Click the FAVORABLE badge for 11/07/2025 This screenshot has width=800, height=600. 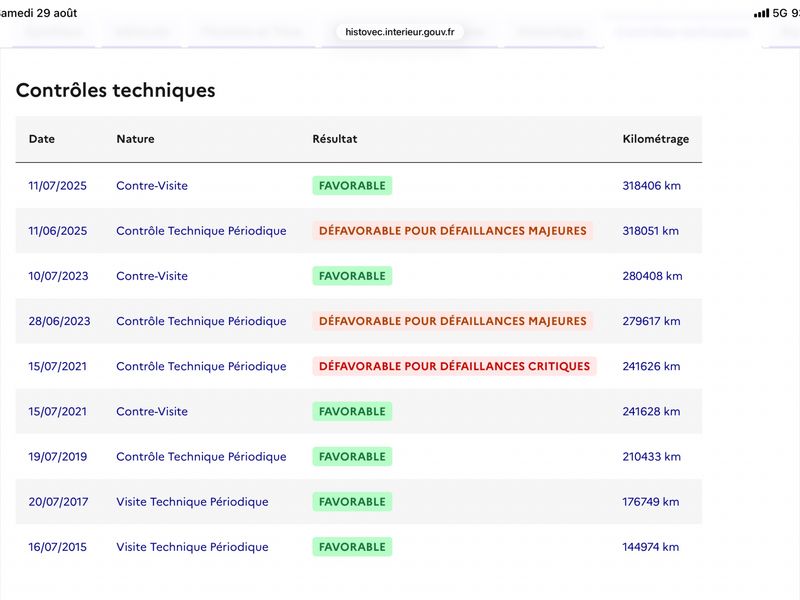[352, 186]
